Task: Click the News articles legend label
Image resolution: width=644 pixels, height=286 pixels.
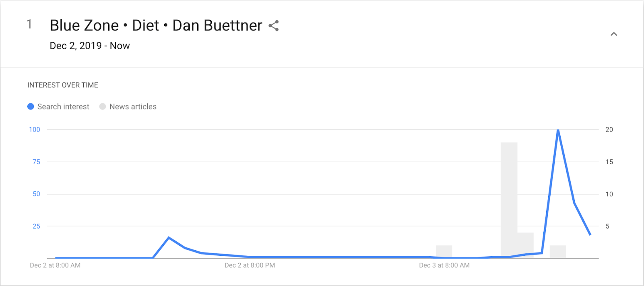Action: 133,107
